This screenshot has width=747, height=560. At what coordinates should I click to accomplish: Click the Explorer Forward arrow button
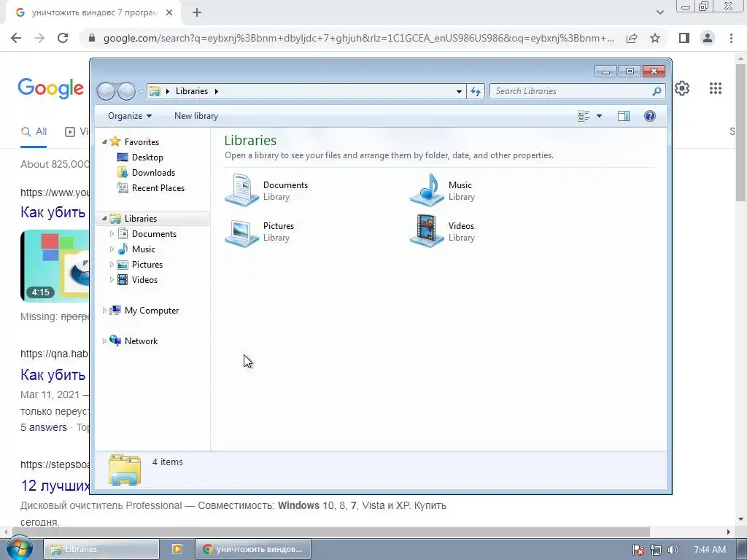(126, 91)
